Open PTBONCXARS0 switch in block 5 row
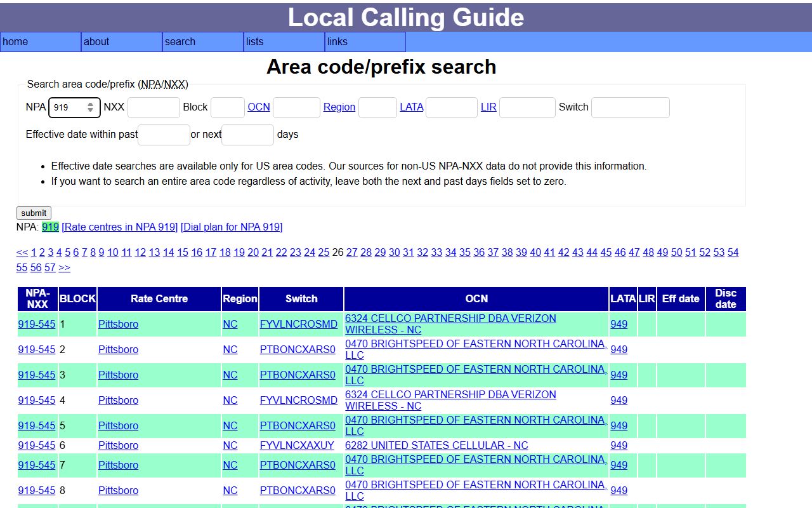Viewport: 812px width, 508px height. point(298,425)
